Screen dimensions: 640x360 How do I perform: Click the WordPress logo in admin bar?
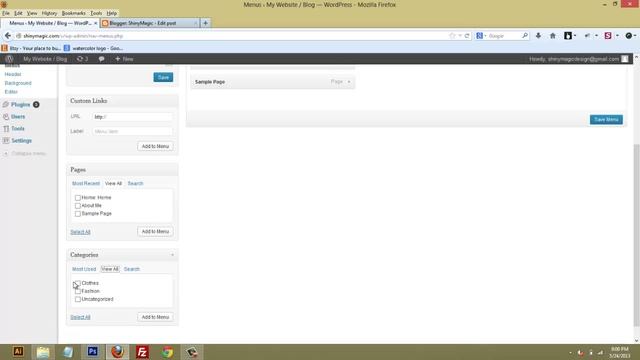click(9, 59)
